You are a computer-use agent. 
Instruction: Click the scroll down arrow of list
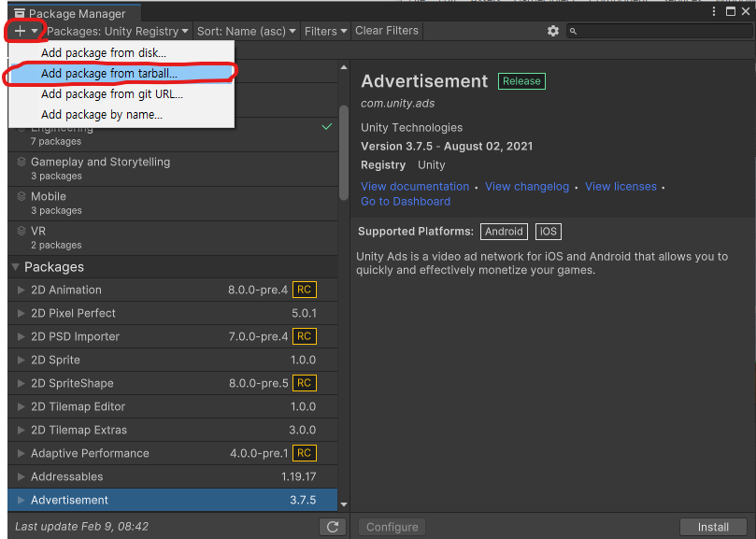tap(344, 504)
